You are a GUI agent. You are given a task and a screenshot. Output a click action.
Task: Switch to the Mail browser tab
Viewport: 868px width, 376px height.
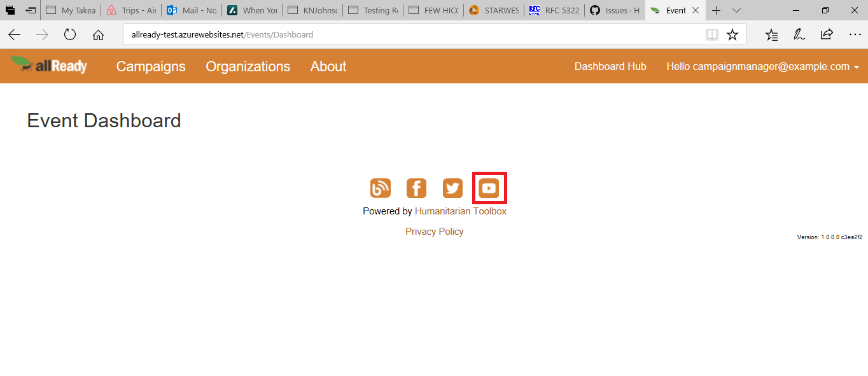[x=192, y=10]
